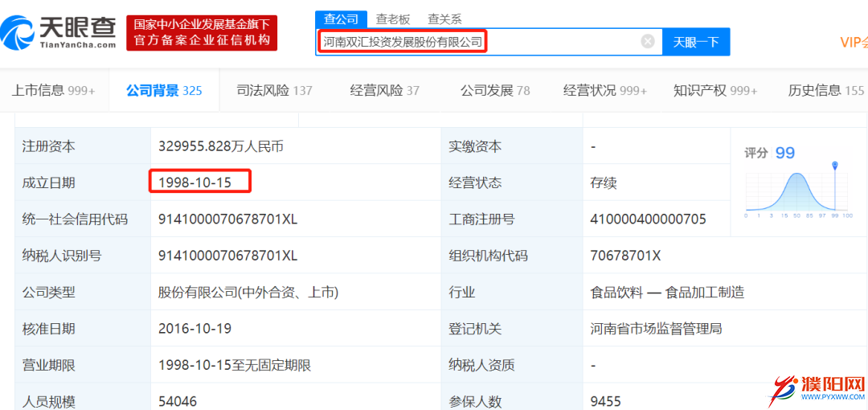The height and width of the screenshot is (410, 868).
Task: Click the score distribution chart
Action: click(x=798, y=190)
